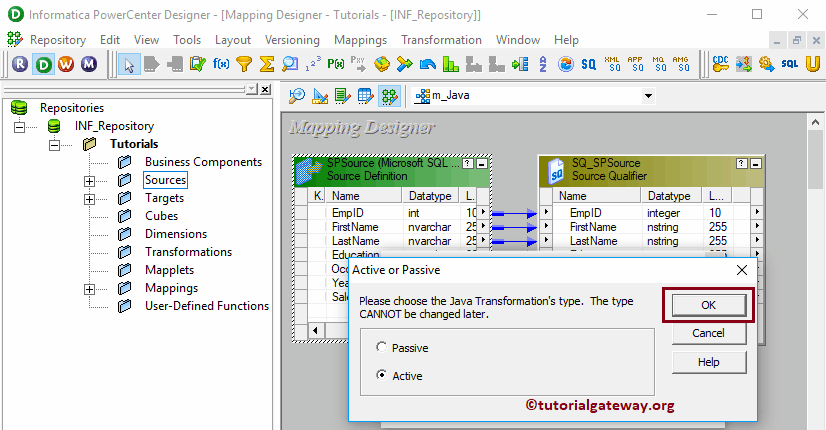This screenshot has width=826, height=430.
Task: Click the SPSource horizontal scroll left arrow
Action: click(x=315, y=331)
